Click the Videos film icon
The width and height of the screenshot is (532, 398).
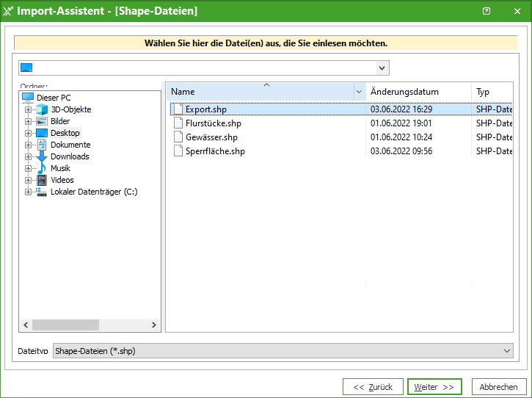click(42, 180)
